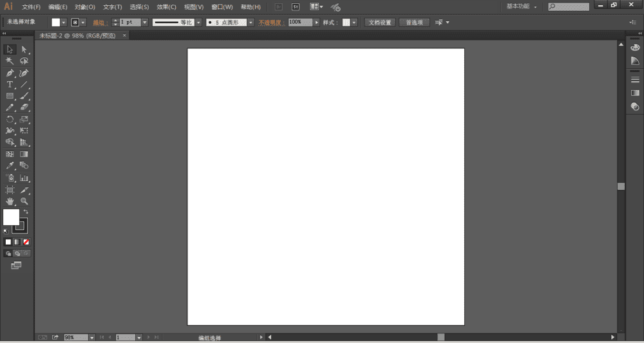Open zoom level dropdown next to 98%
This screenshot has width=644, height=343.
pos(91,337)
